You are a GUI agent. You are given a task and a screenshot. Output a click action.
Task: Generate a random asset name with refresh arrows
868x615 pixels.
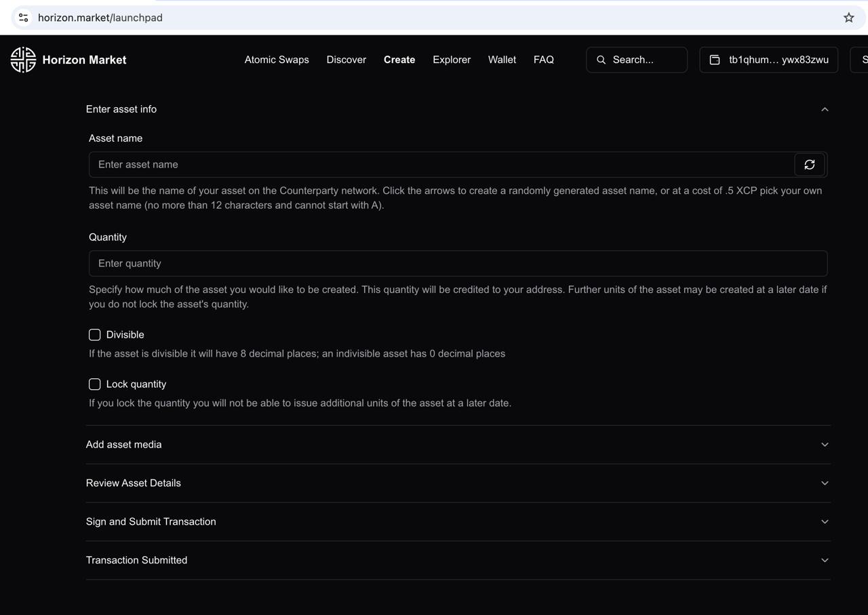tap(809, 165)
